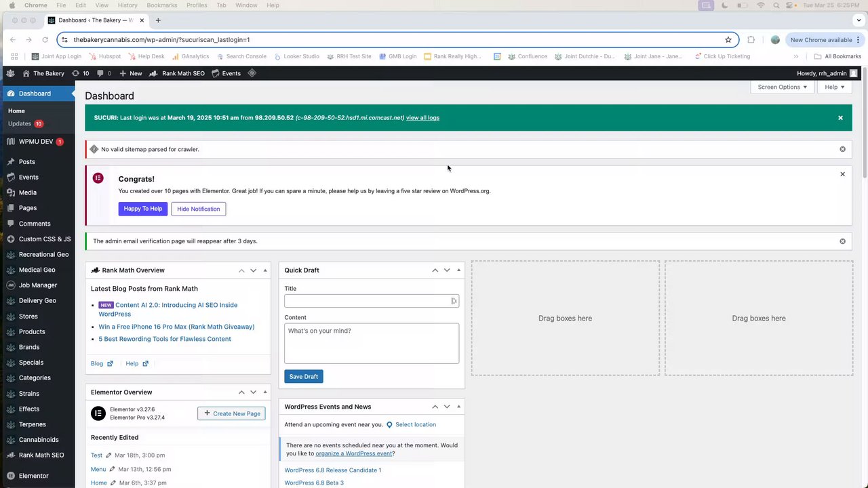Click Create New Page button
Viewport: 868px width, 488px height.
231,413
